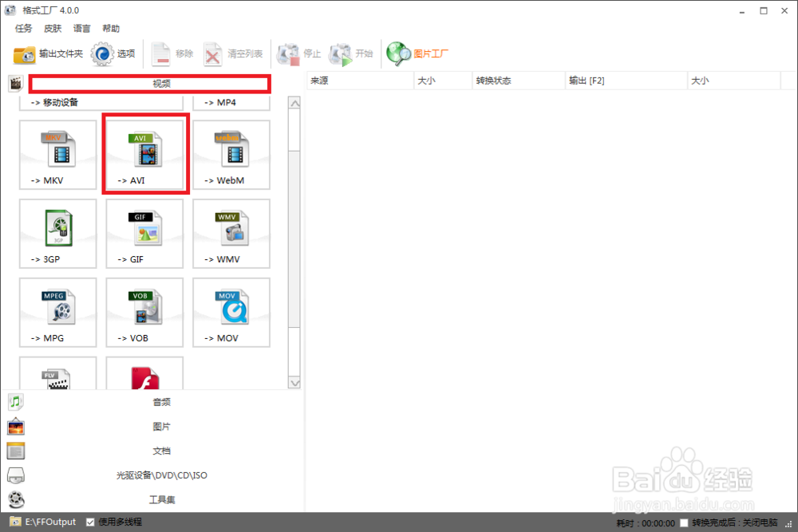The image size is (798, 532).
Task: Select the FLV conversion icon
Action: click(58, 373)
